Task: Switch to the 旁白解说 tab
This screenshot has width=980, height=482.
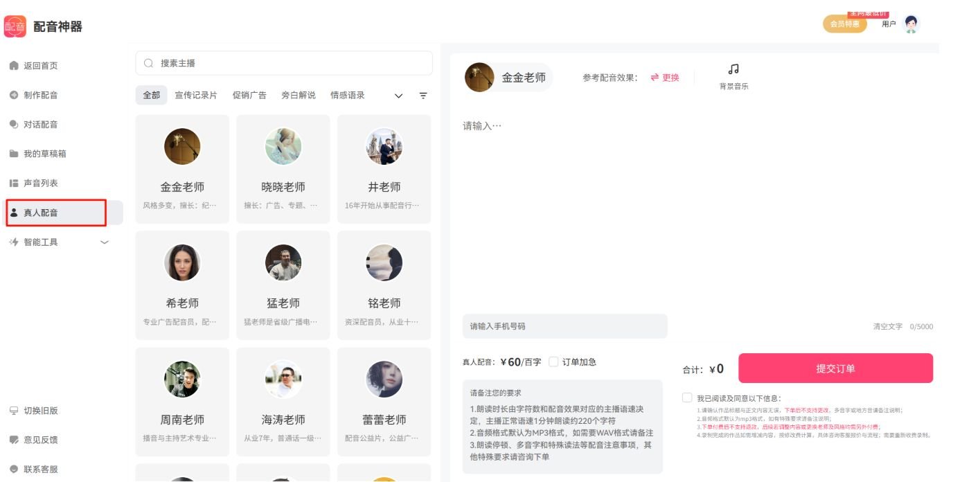Action: 299,96
